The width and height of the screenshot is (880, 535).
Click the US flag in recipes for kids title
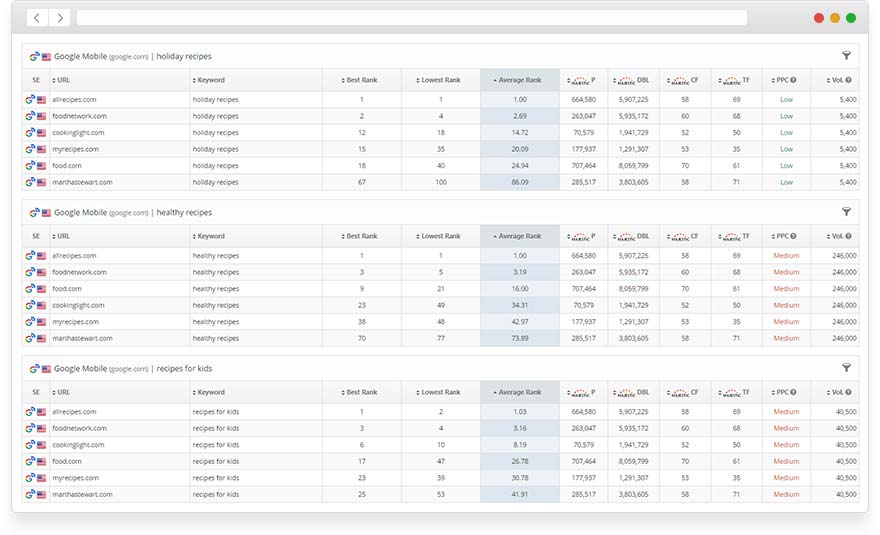46,369
